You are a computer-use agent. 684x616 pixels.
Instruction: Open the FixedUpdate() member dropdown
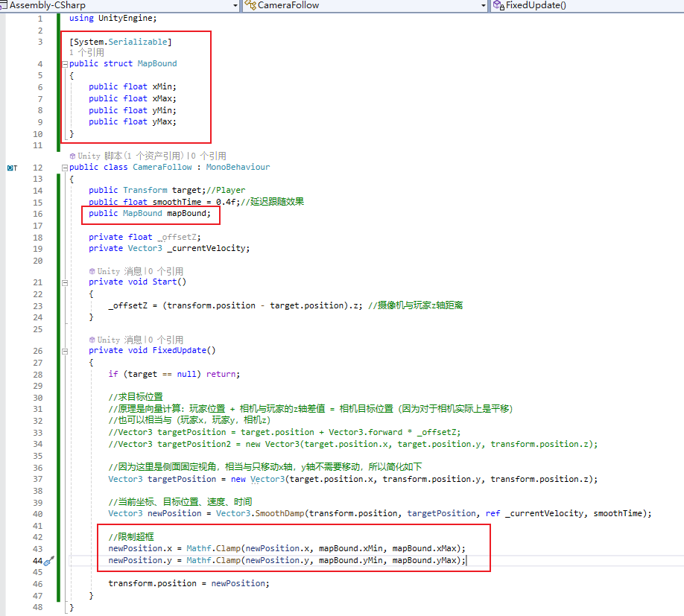pos(678,4)
